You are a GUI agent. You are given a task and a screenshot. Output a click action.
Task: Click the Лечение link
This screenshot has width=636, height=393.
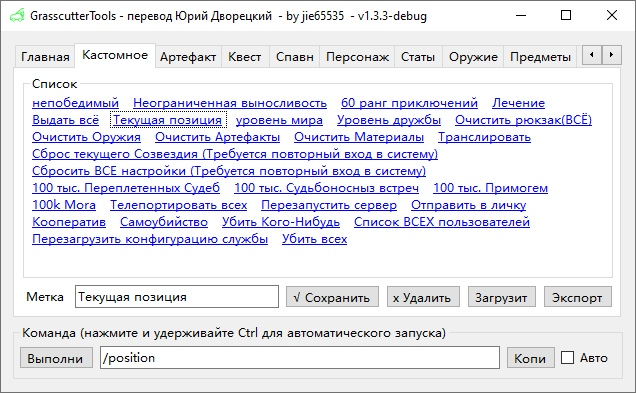pos(518,103)
